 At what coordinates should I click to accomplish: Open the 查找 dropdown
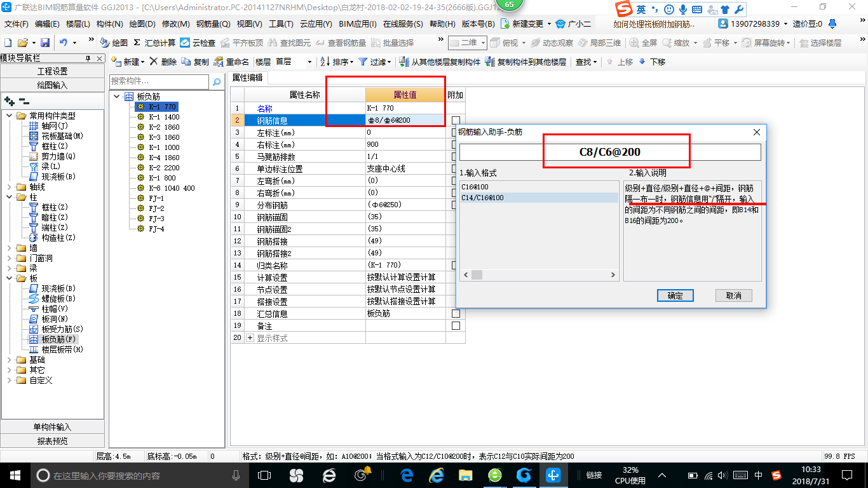[586, 62]
